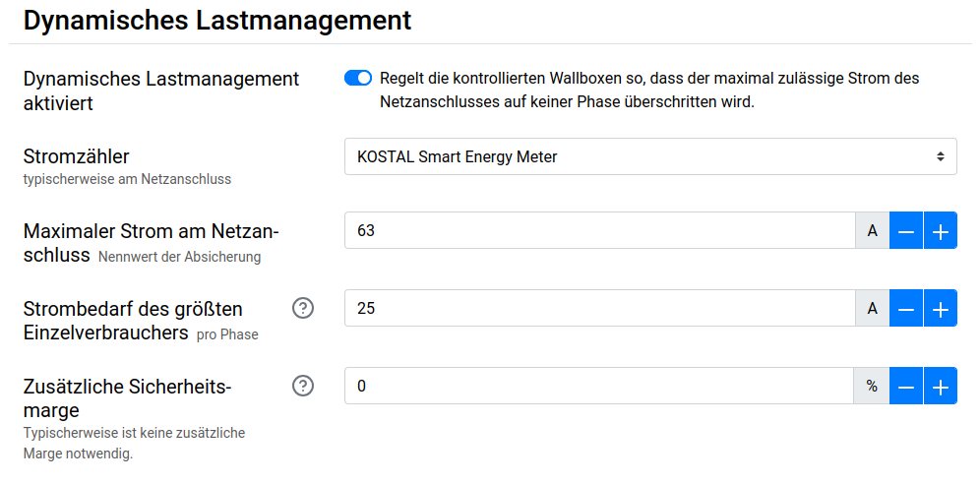Toggle the Dynamisches Lastmanagement switch
This screenshot has height=484, width=980.
[x=358, y=79]
